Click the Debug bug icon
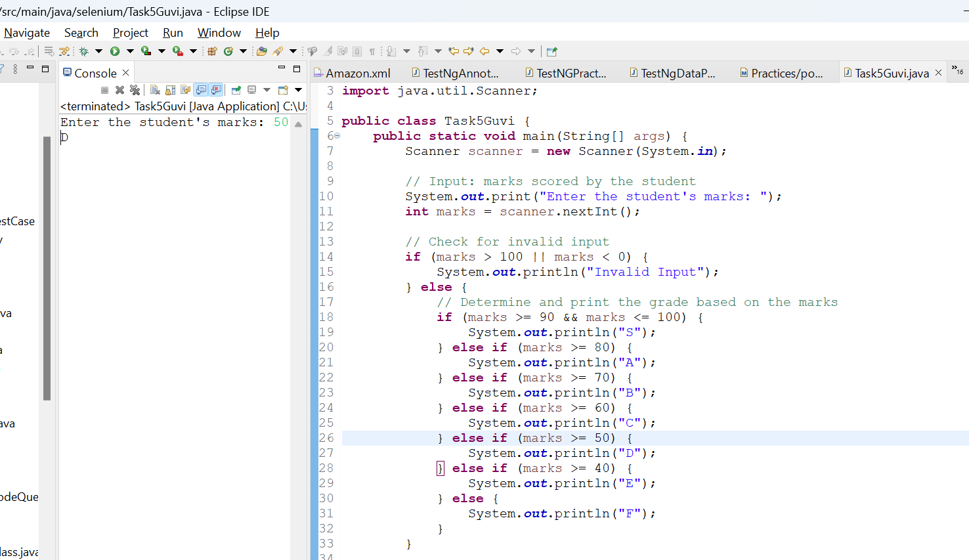Image resolution: width=969 pixels, height=560 pixels. point(83,51)
